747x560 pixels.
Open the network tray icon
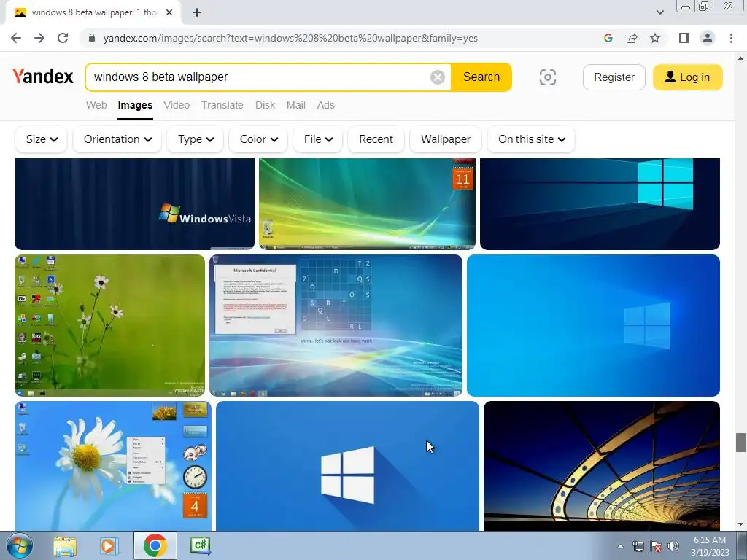[638, 547]
